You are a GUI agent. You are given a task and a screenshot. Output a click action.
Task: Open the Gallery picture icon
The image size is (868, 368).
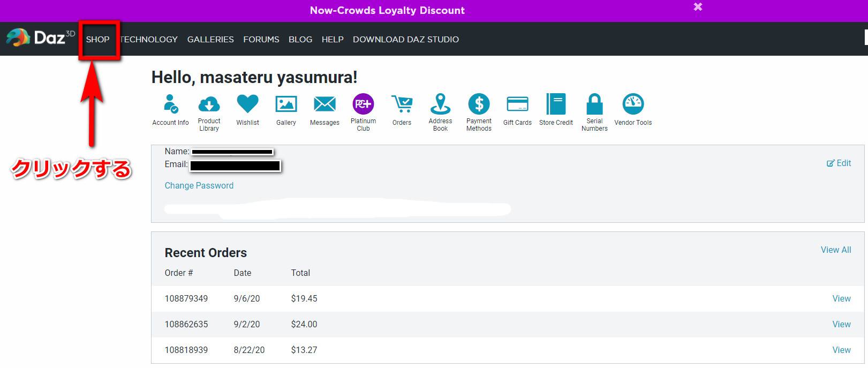tap(286, 104)
